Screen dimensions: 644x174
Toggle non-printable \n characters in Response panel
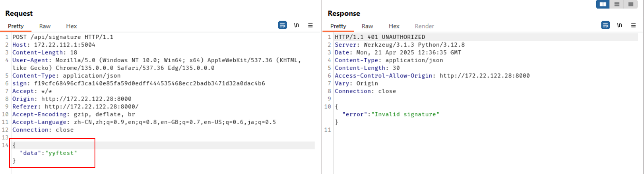[x=619, y=26]
